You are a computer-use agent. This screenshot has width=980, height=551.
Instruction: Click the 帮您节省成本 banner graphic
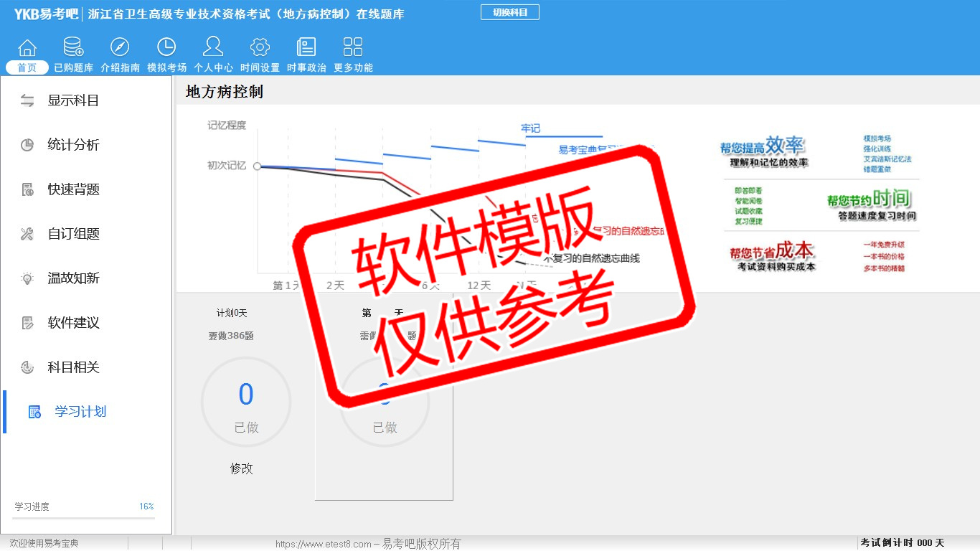click(772, 256)
